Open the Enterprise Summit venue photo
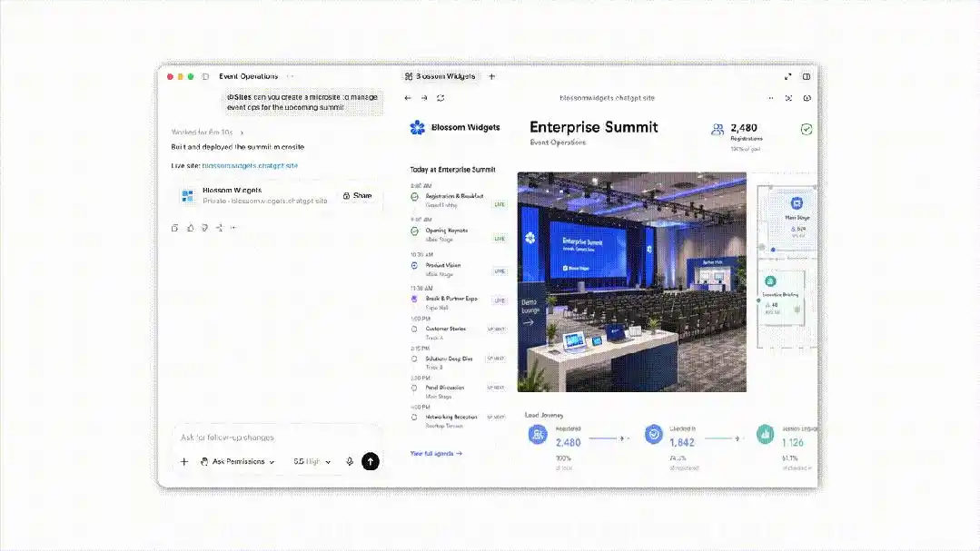Viewport: 980px width, 551px height. (x=632, y=282)
